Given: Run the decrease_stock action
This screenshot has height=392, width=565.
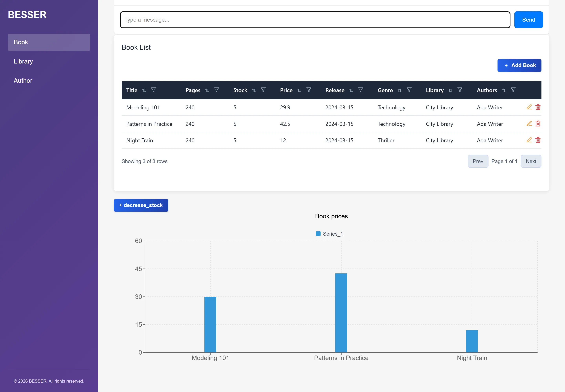Looking at the screenshot, I should (141, 205).
